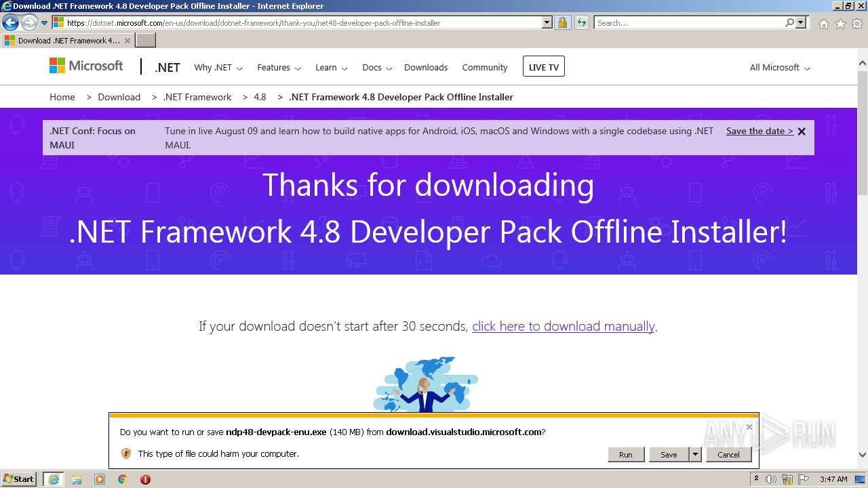Click the Internet Explorer taskbar icon

point(54,479)
